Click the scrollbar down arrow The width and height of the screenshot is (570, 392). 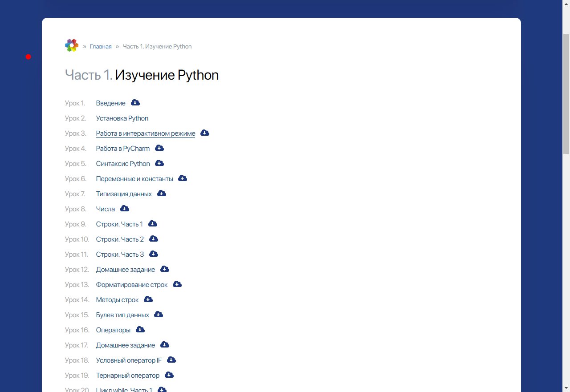tap(566, 388)
